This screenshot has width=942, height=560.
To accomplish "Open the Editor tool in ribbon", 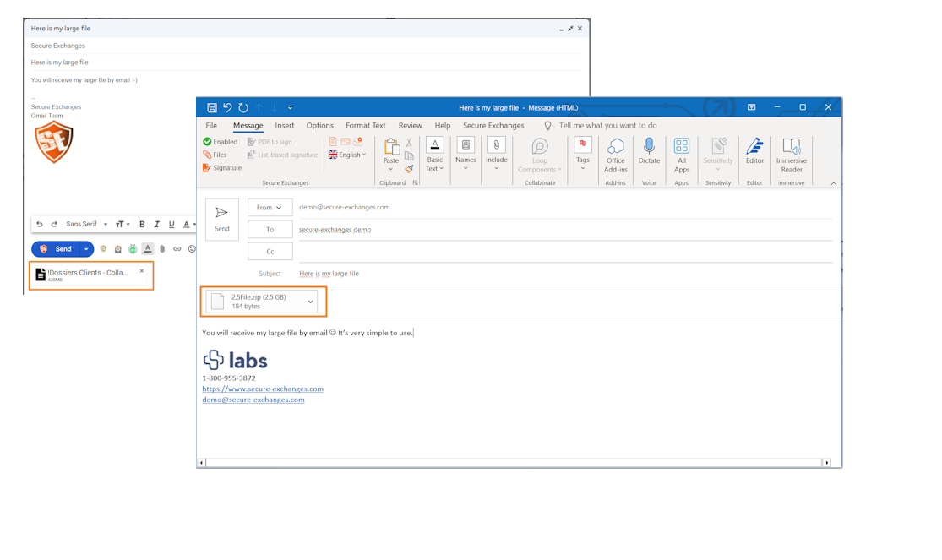I will coord(754,147).
